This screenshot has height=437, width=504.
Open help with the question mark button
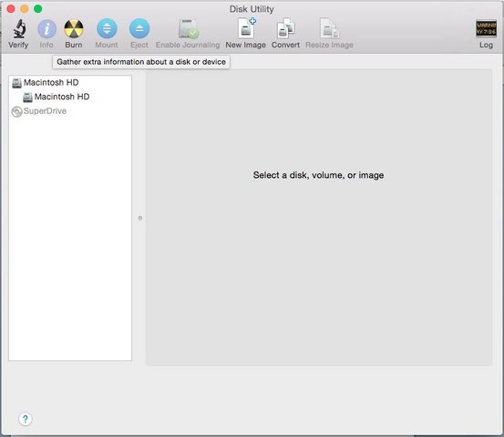tap(26, 419)
